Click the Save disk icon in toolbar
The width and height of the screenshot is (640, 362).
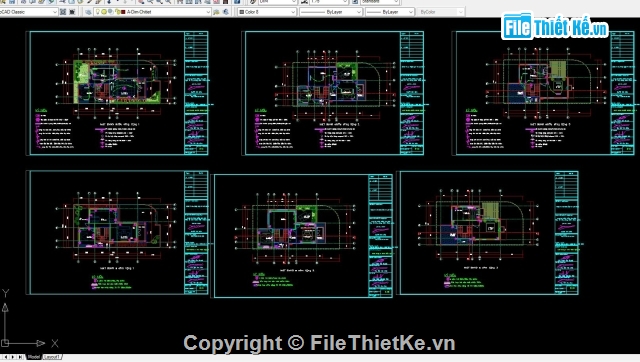tap(12, 2)
